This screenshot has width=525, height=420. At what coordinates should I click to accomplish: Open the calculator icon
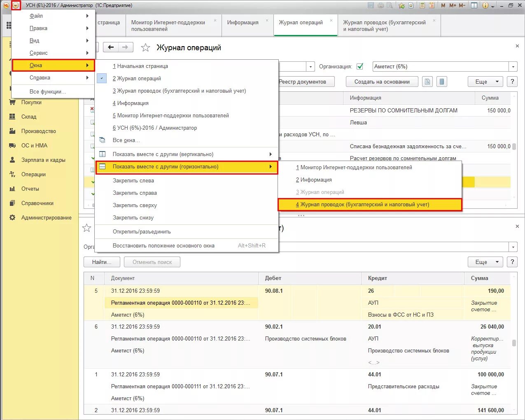[x=422, y=5]
